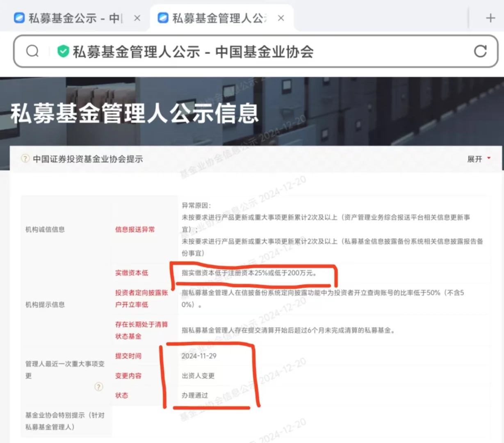
Task: Click the date 2024-11-29
Action: coord(199,356)
